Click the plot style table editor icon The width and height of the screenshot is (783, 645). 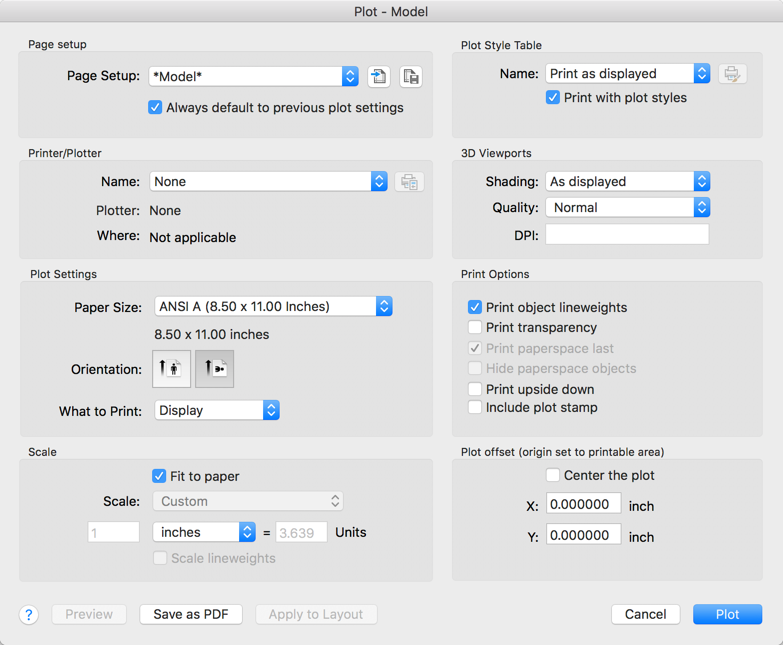click(x=732, y=74)
